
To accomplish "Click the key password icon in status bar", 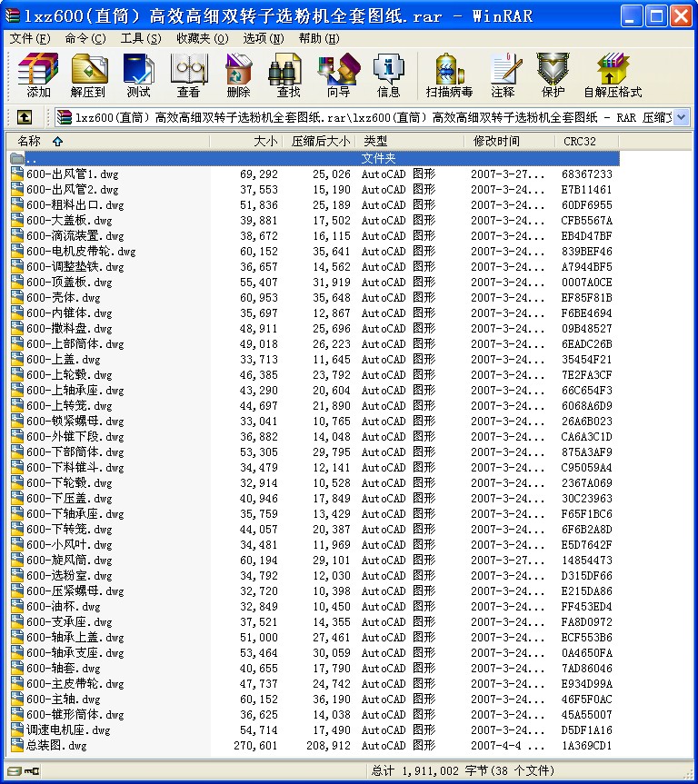I will [32, 770].
